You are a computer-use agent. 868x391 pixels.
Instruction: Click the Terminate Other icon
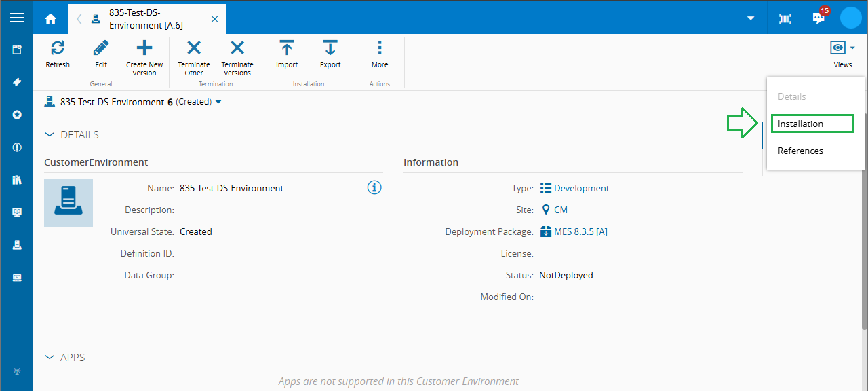(194, 49)
